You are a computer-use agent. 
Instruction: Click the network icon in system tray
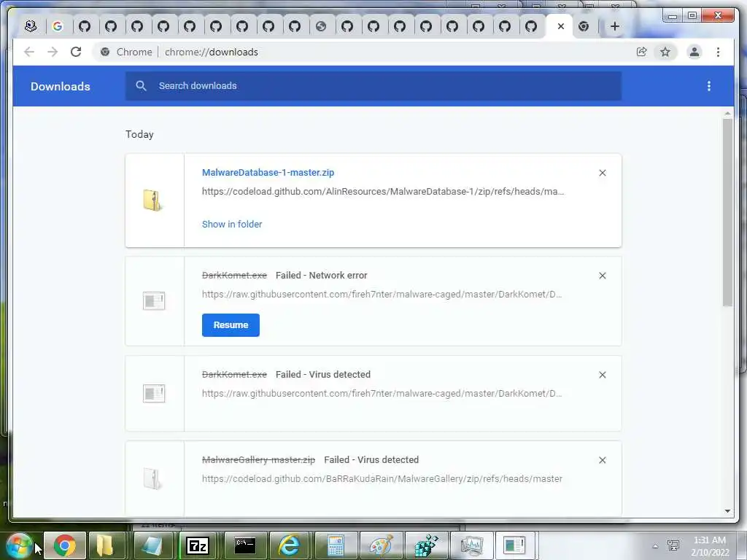point(673,545)
